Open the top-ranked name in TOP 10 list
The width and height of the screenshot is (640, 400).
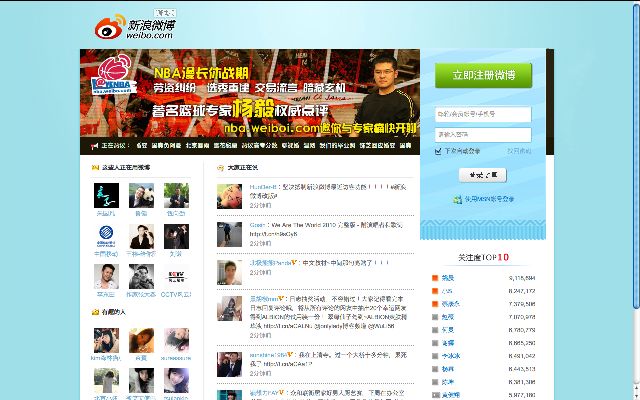447,277
